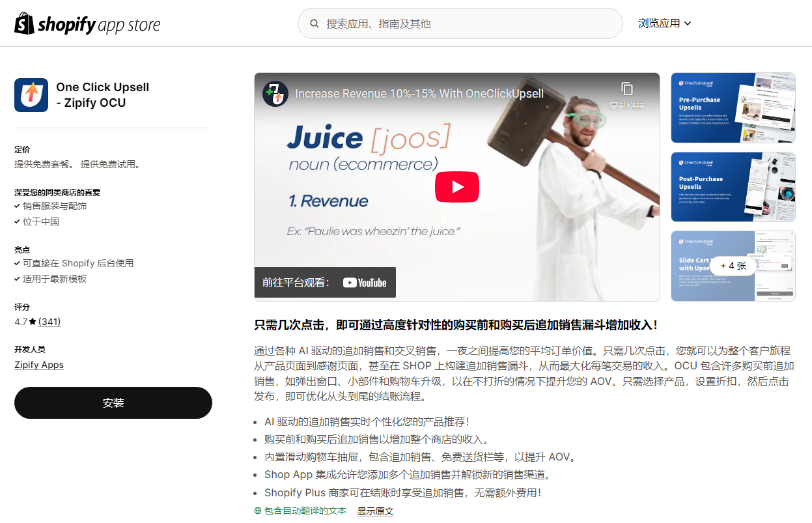Click the 4.7 rating value
Viewport: 812px width, 523px height.
[x=21, y=322]
